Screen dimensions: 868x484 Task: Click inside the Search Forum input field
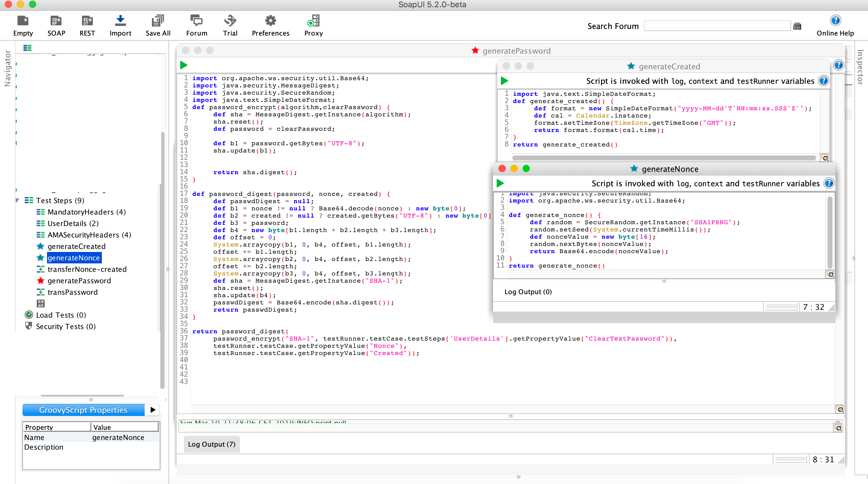click(716, 25)
